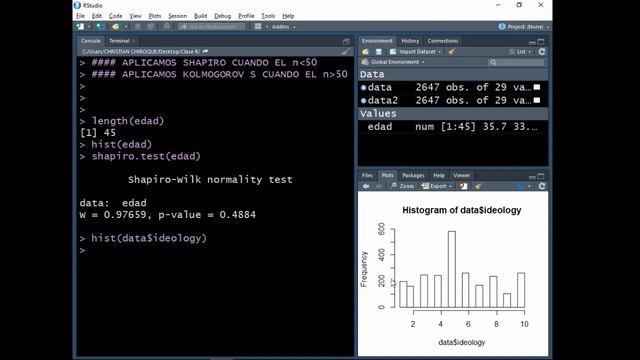Open the Plots menu

[155, 16]
